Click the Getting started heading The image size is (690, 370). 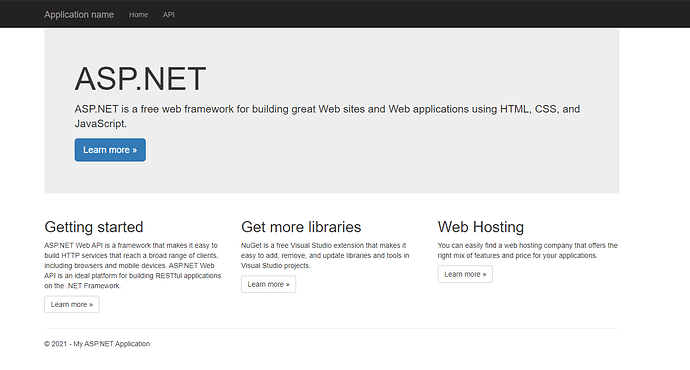tap(94, 227)
